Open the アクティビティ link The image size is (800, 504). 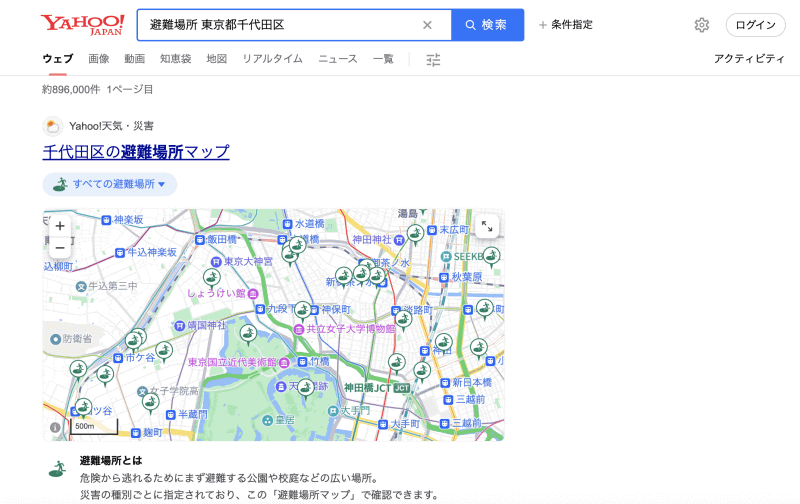[x=749, y=59]
